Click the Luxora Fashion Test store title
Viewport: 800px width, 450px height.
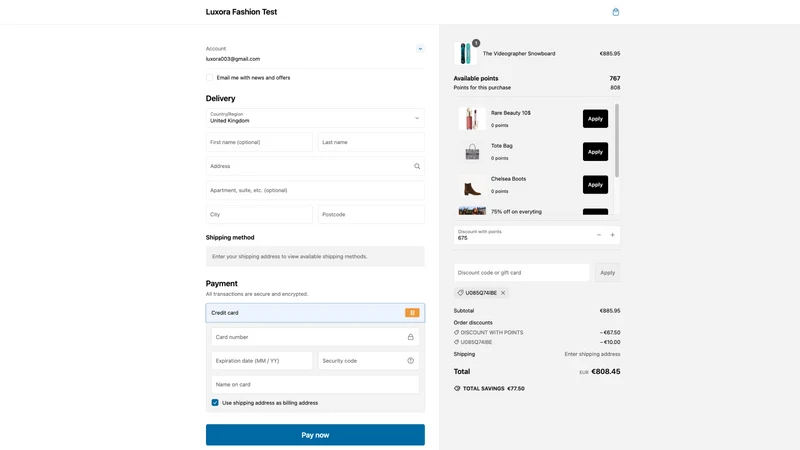click(241, 12)
